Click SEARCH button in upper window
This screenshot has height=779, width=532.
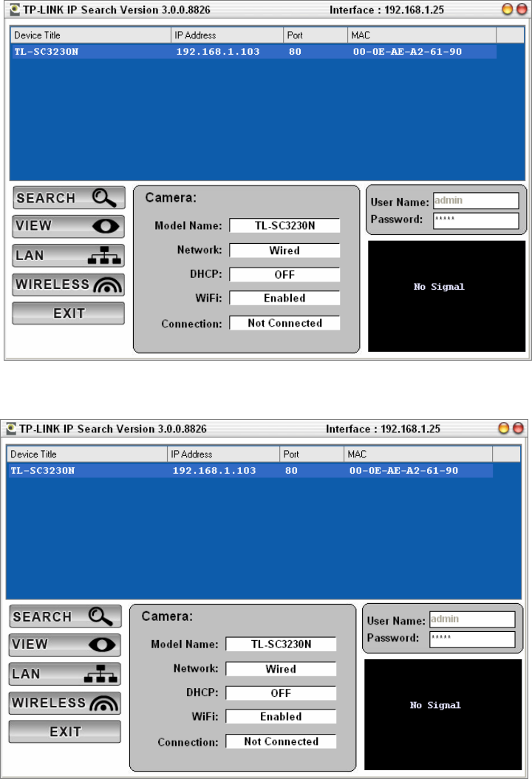(69, 198)
